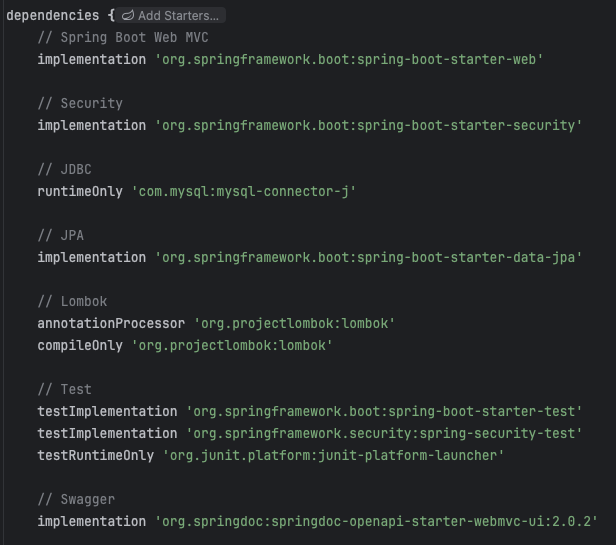Click the Add Starters... inlay button
The image size is (616, 545).
(x=170, y=16)
